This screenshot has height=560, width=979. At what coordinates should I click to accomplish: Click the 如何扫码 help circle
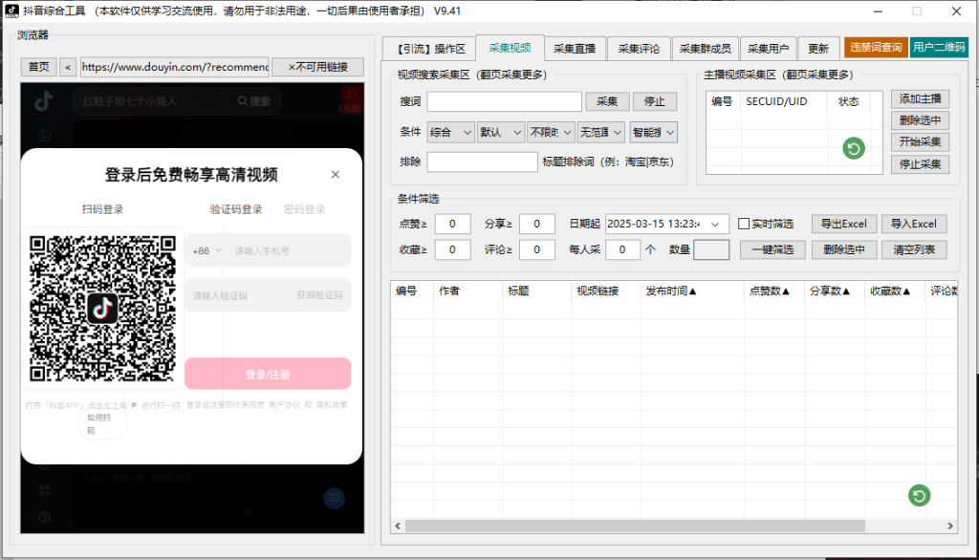coord(101,422)
